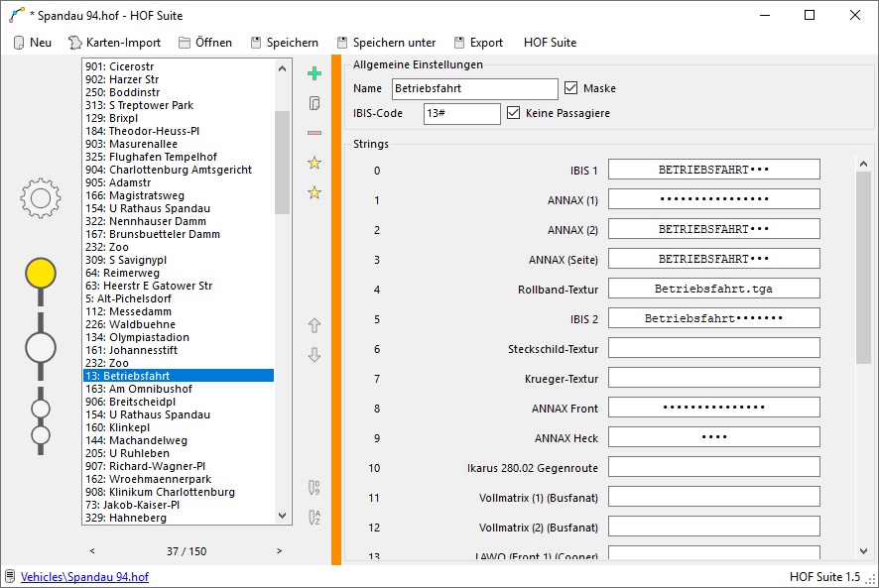Open the gear settings section in the sidebar

(x=41, y=198)
